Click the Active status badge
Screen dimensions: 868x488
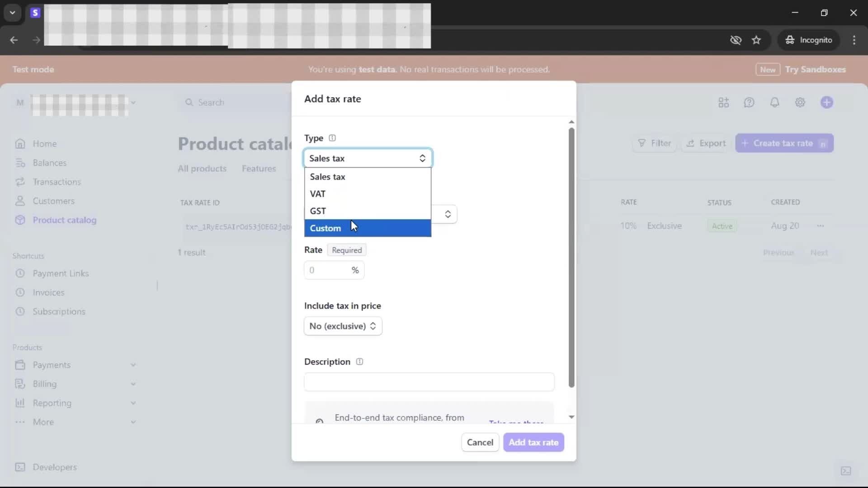[722, 226]
